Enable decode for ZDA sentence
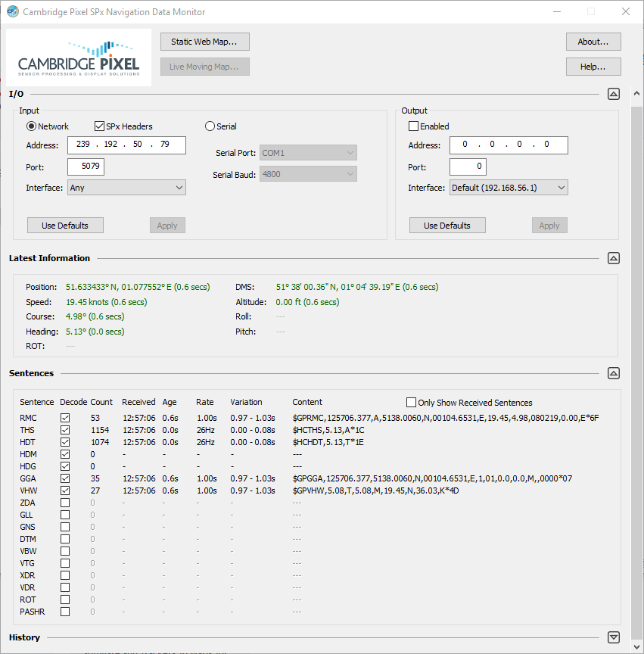644x654 pixels. click(x=65, y=503)
